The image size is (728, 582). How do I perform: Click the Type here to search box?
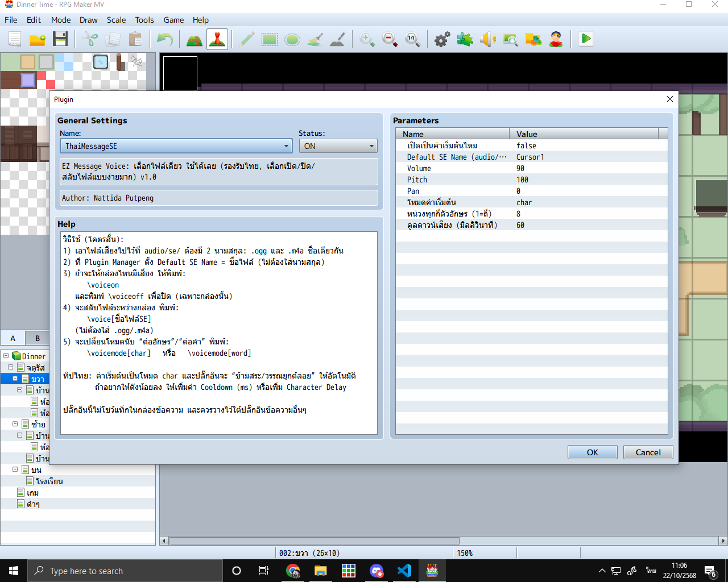[125, 571]
